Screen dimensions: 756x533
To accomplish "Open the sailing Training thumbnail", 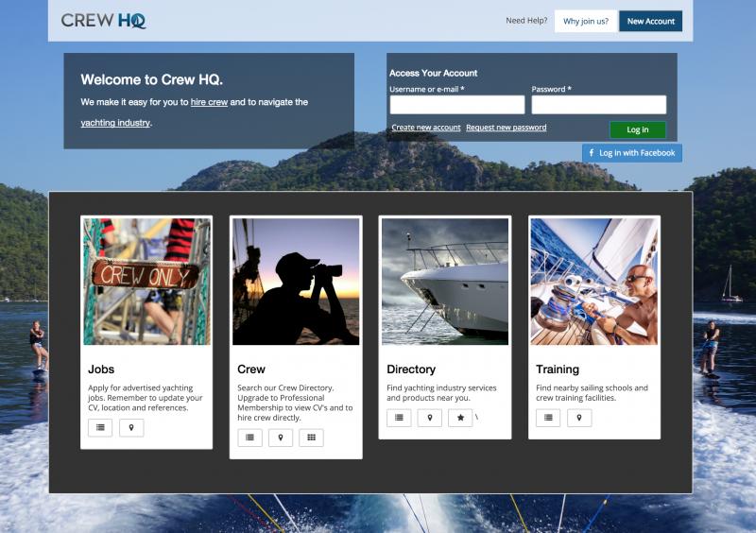I will (x=594, y=282).
